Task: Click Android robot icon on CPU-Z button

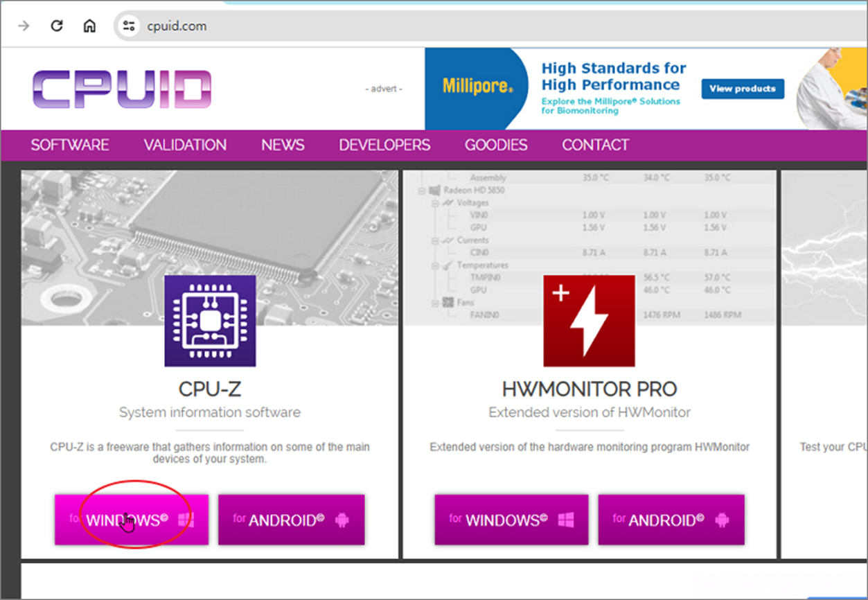Action: point(342,520)
